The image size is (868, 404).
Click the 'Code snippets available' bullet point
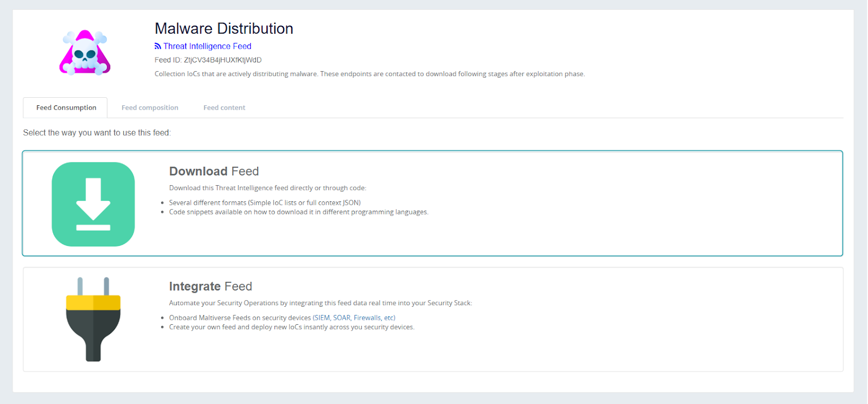(298, 212)
